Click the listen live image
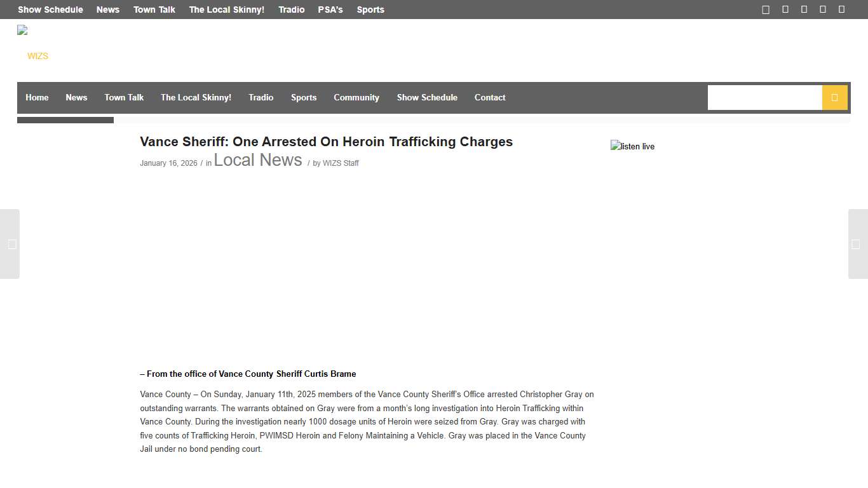 pos(632,146)
